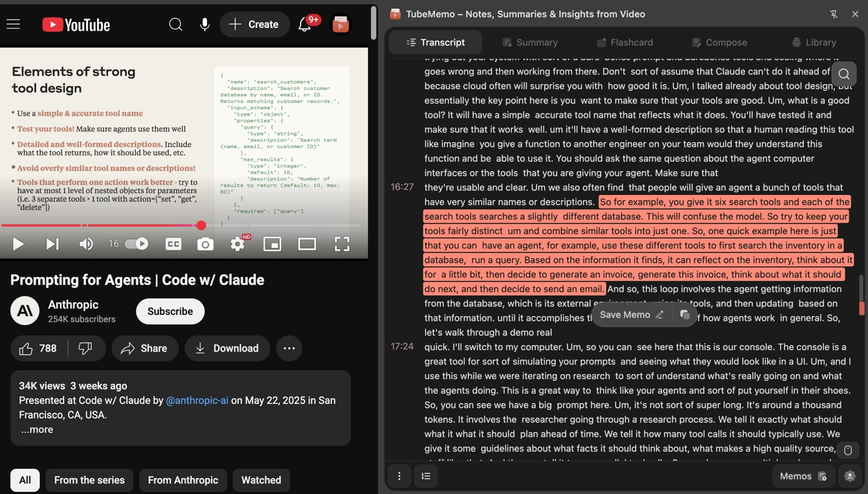Subscribe to the Anthropic channel

pos(170,312)
